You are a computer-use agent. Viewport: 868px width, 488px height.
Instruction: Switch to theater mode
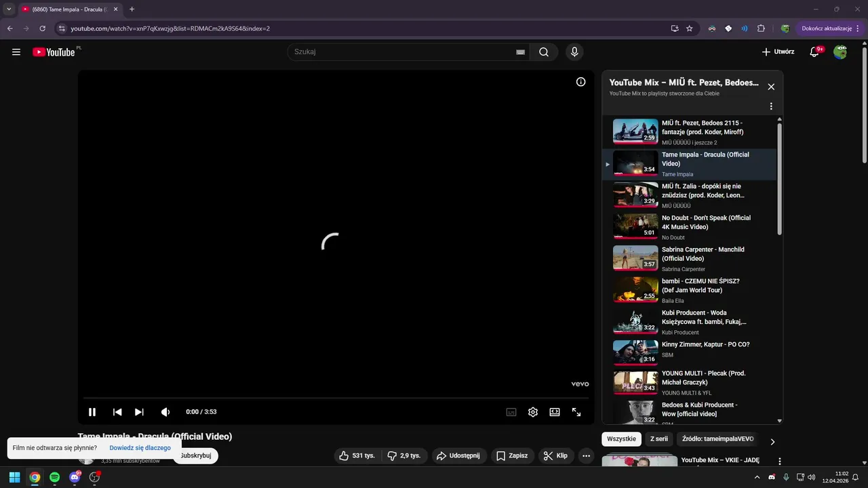[555, 412]
